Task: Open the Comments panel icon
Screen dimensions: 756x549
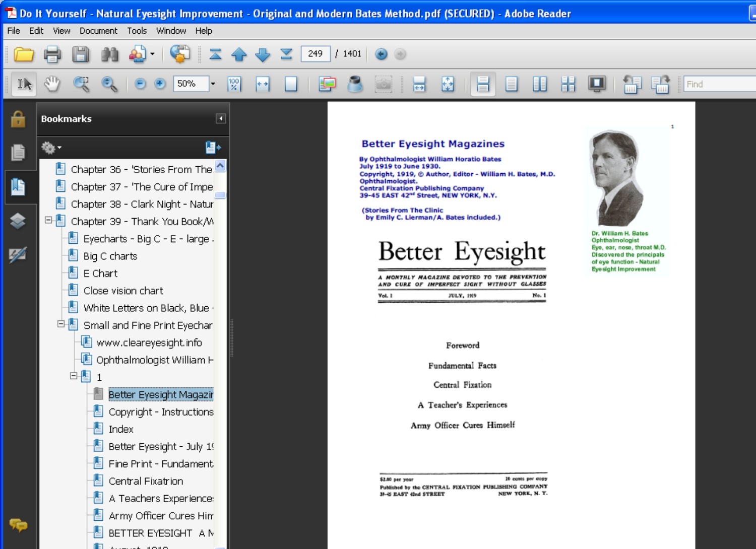Action: [18, 525]
